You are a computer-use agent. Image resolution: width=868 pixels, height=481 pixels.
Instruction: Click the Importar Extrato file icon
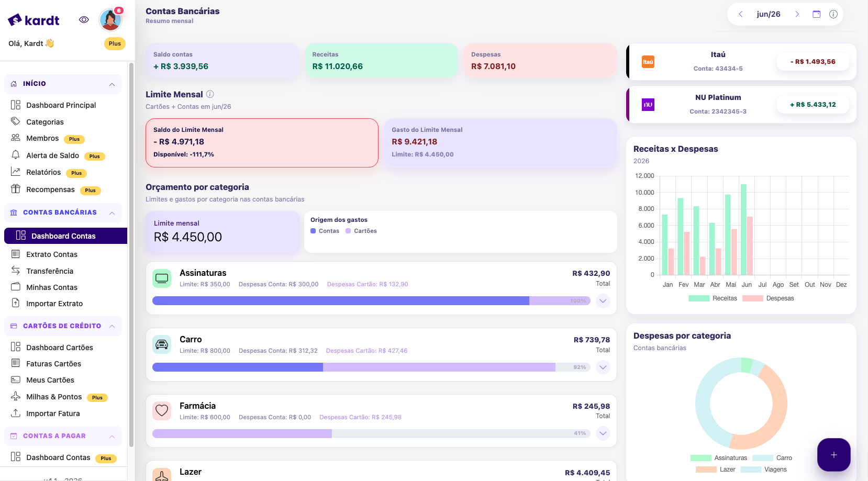pos(16,303)
